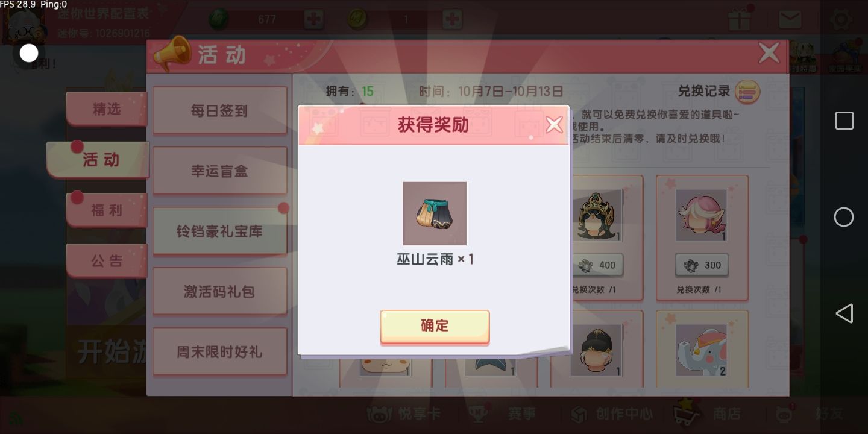
Task: Tap the Android back triangle button
Action: (844, 313)
